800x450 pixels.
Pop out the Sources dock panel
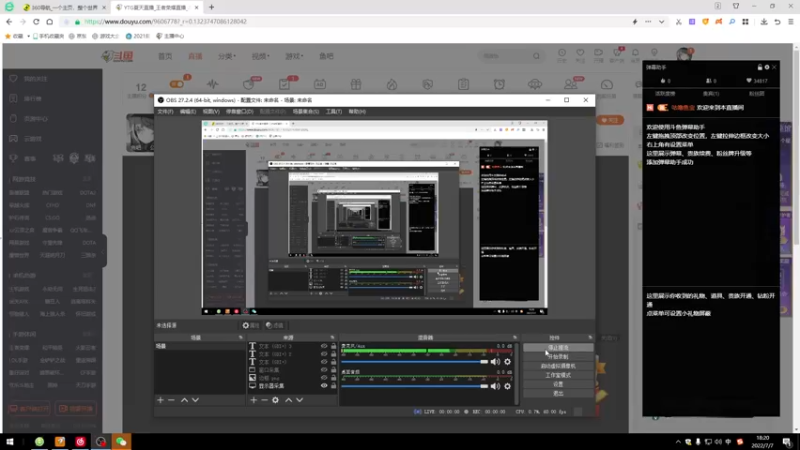point(332,338)
